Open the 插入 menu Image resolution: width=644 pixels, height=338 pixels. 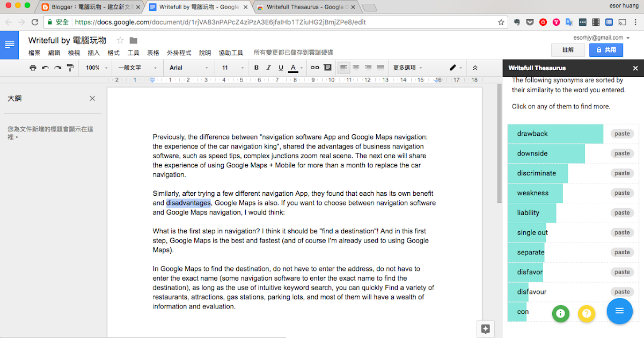pos(94,53)
